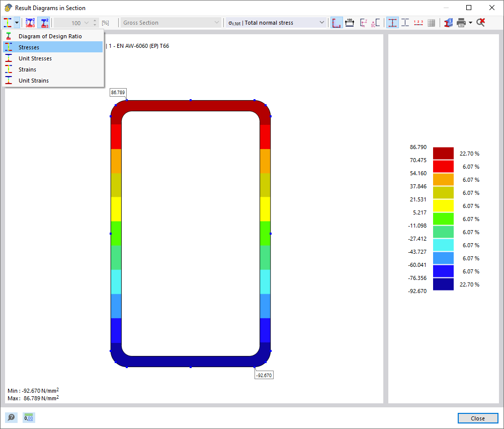The image size is (504, 429).
Task: Open the result diagram type dropdown arrow
Action: pyautogui.click(x=17, y=22)
